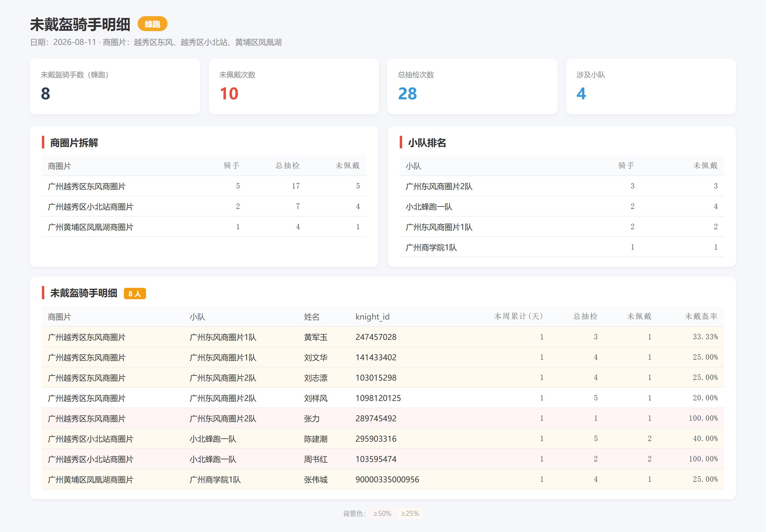Click the 8 人 badge in the detail header
Image resolution: width=766 pixels, height=532 pixels.
[135, 294]
